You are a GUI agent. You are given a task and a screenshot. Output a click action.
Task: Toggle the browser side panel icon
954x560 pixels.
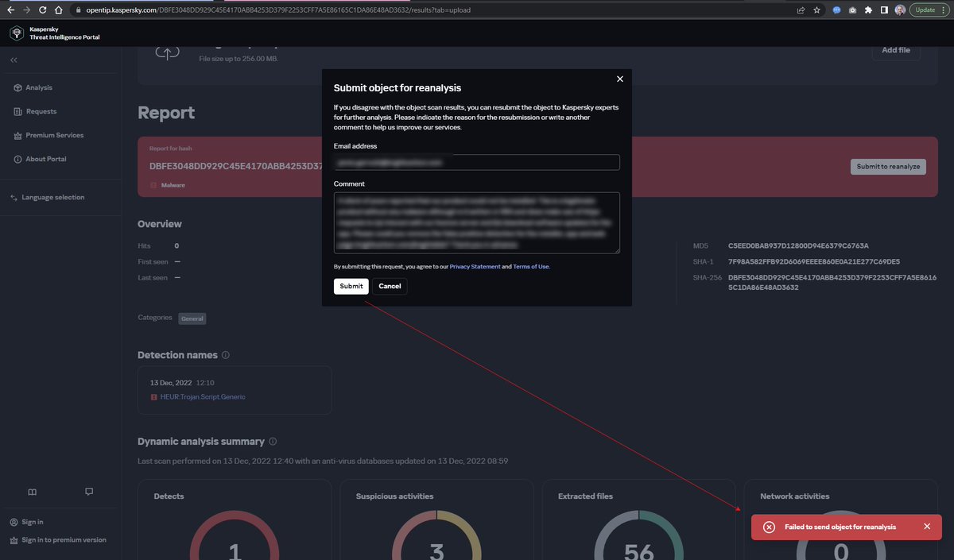point(884,10)
